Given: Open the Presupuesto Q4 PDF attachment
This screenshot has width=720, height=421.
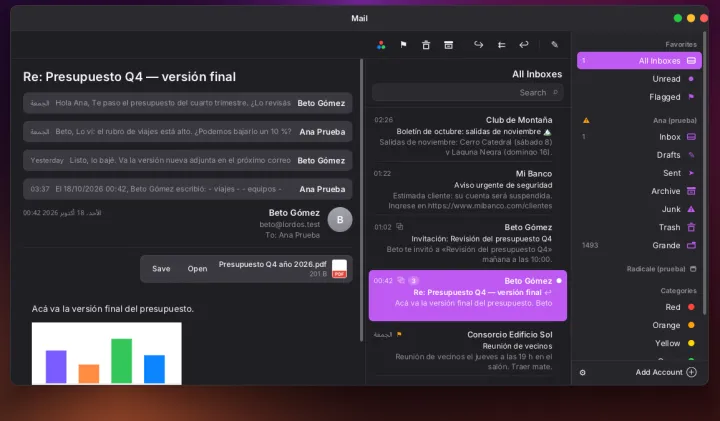Looking at the screenshot, I should [x=197, y=269].
